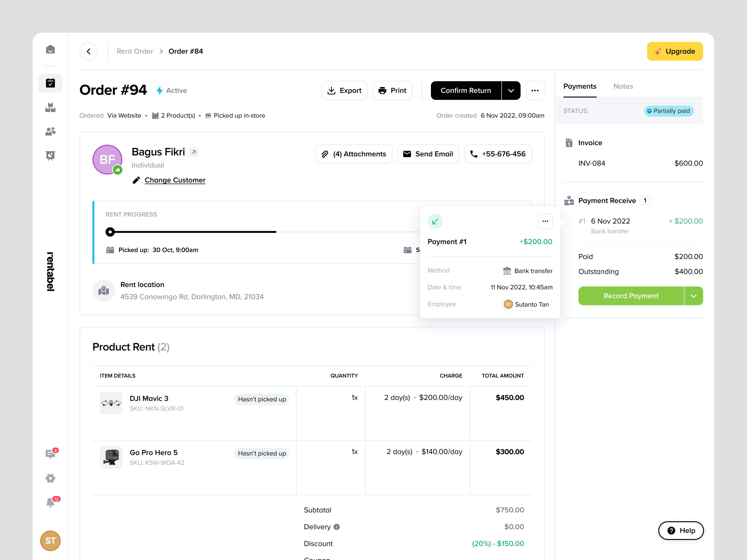Click the Change Customer link
Screen dimensions: 747x560
(175, 180)
